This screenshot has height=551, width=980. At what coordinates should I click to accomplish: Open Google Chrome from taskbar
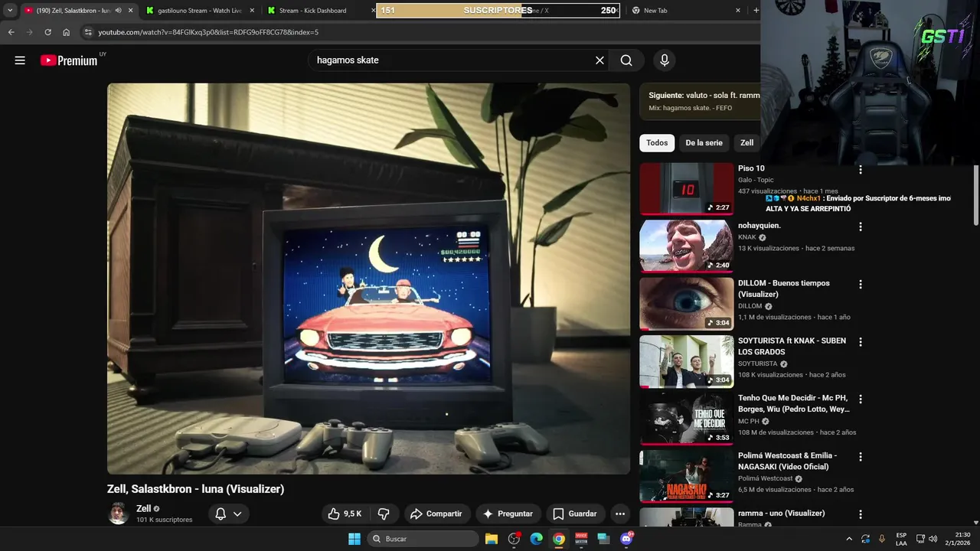(559, 539)
